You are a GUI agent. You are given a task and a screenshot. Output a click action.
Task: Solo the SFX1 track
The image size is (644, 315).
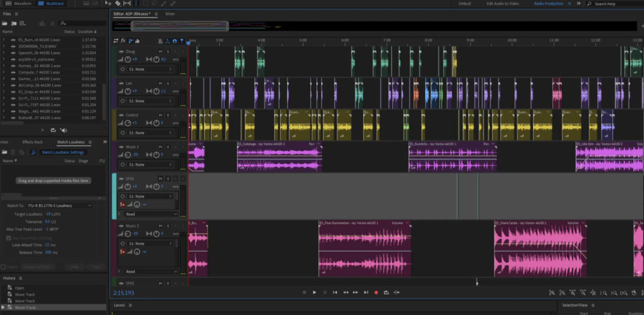pyautogui.click(x=168, y=178)
